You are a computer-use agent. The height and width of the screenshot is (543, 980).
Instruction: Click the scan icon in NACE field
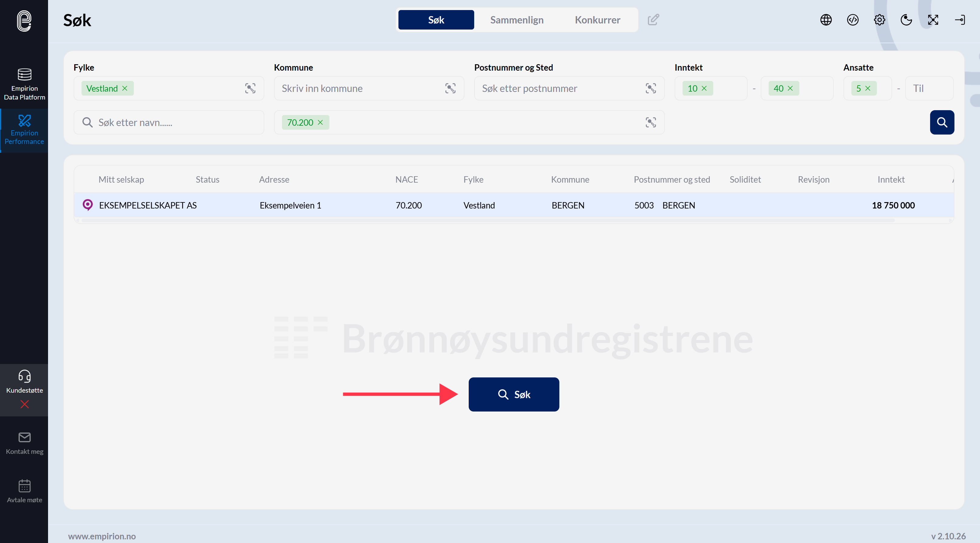coord(651,122)
